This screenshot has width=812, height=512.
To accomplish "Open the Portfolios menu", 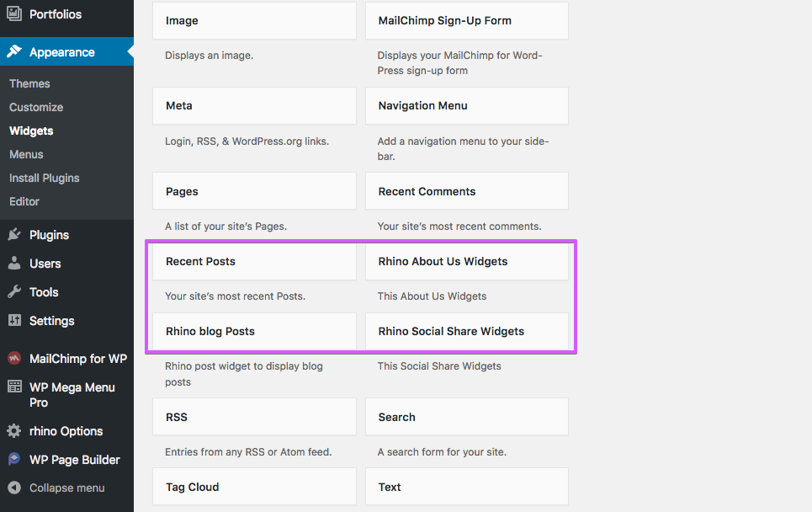I will pos(56,14).
